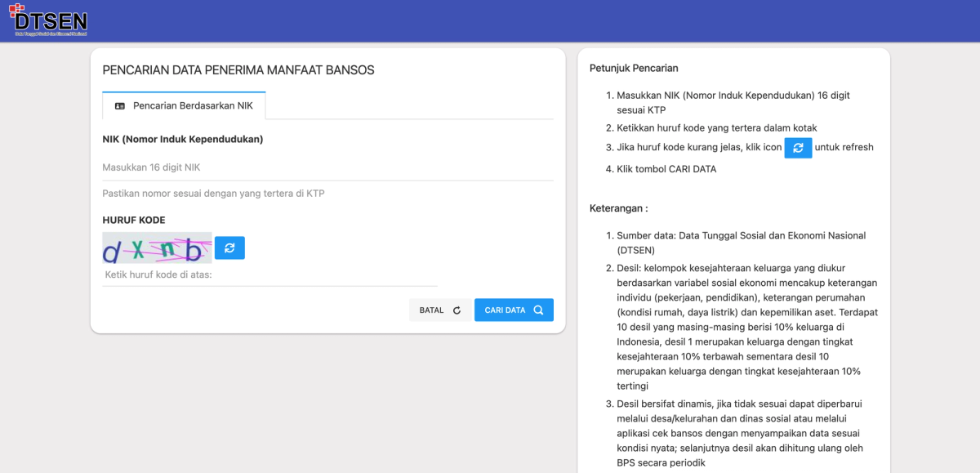
Task: Click the CARI DATA button text
Action: [x=505, y=310]
